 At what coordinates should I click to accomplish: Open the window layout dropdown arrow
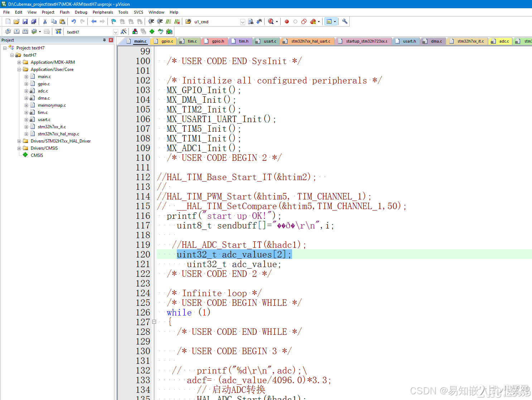335,21
